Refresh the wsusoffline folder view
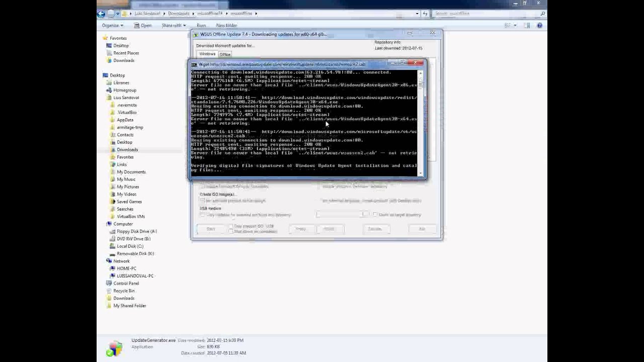This screenshot has height=362, width=644. [x=425, y=14]
